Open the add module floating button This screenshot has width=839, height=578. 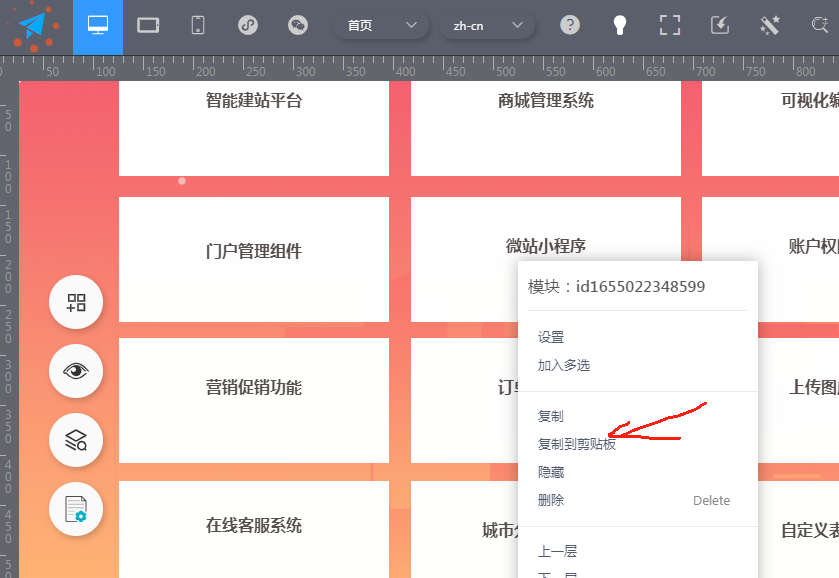(x=76, y=302)
